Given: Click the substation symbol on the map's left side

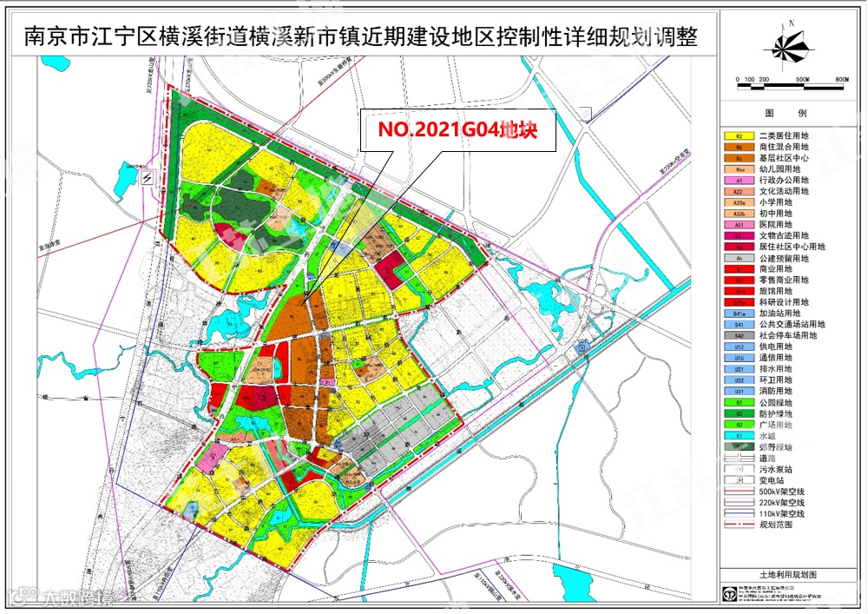Looking at the screenshot, I should pyautogui.click(x=148, y=178).
